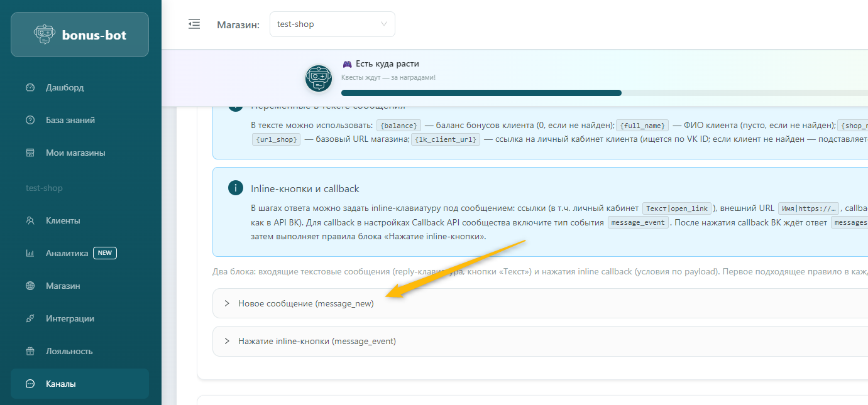This screenshot has height=405, width=868.
Task: Click the bonus-bot robot logo icon
Action: [x=43, y=35]
